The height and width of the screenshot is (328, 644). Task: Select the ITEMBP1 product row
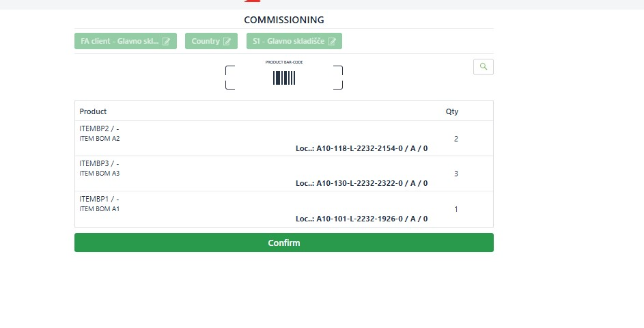284,209
